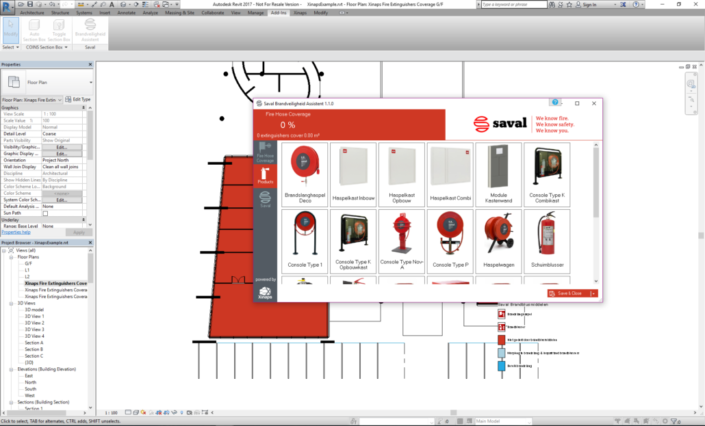Open the Properties help link

tap(16, 232)
